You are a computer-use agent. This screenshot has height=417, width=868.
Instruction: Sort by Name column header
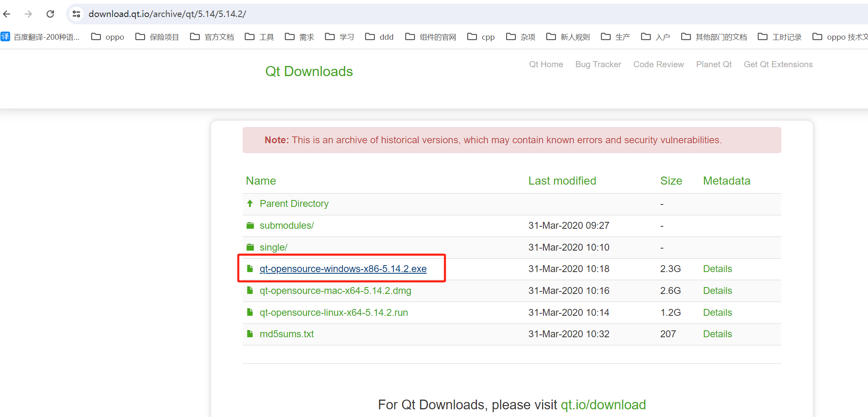tap(261, 181)
